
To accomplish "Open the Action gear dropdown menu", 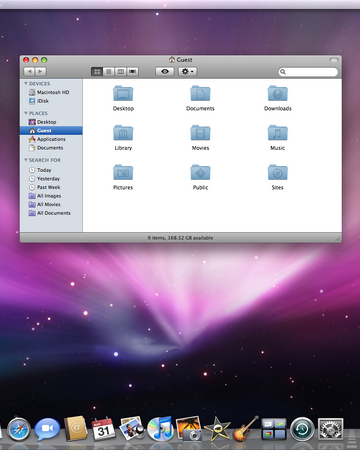I will pyautogui.click(x=187, y=71).
